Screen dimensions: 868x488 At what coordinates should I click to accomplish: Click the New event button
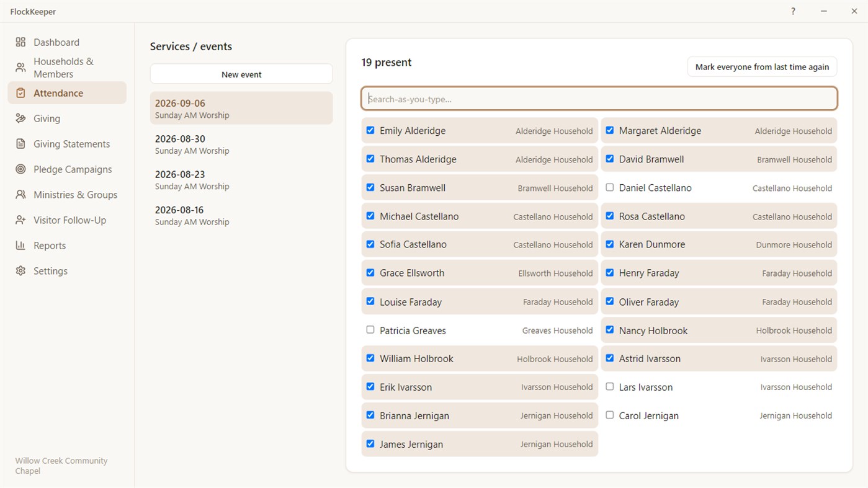point(241,74)
